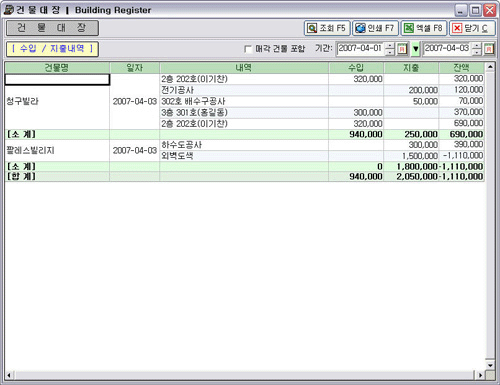Click the 1,500,000 expense cell
This screenshot has height=385, width=500.
(411, 156)
